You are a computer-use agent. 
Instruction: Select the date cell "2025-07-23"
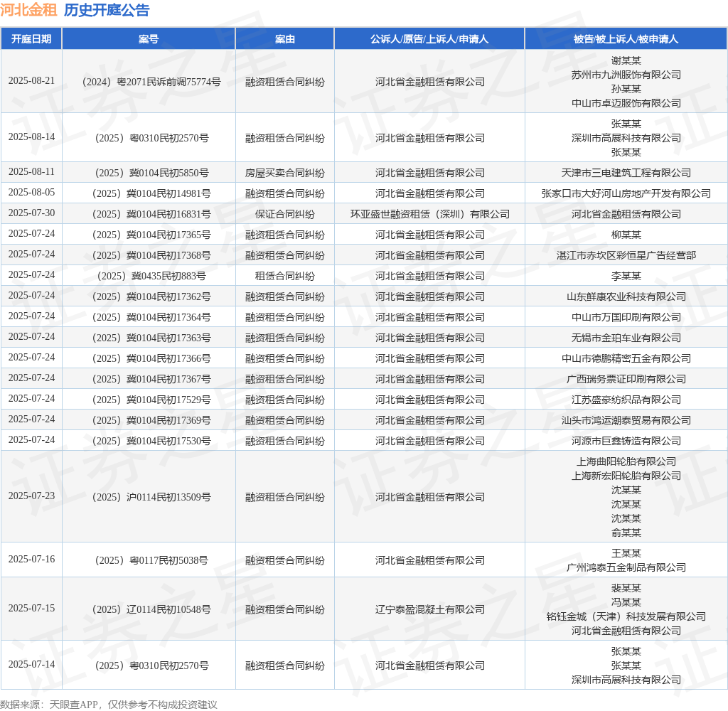pyautogui.click(x=31, y=496)
